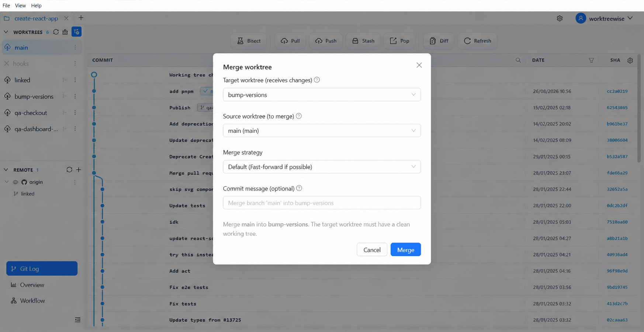Click the Push toolbar button

click(326, 41)
